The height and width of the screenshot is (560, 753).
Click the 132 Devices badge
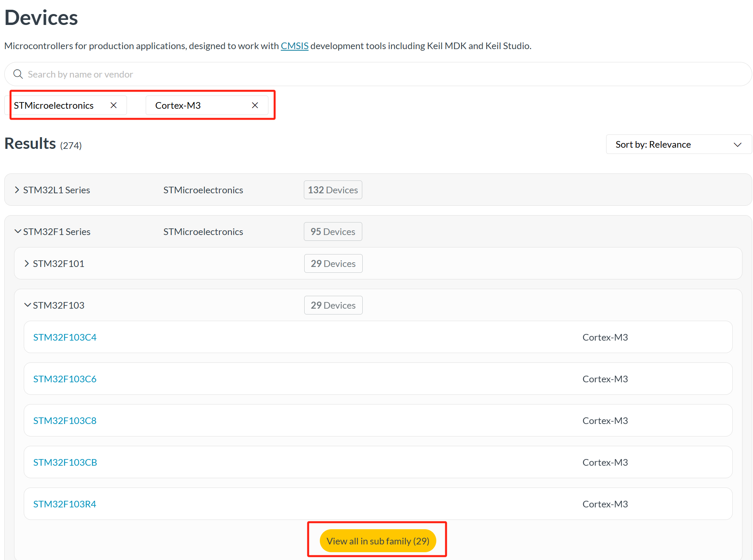click(x=333, y=190)
